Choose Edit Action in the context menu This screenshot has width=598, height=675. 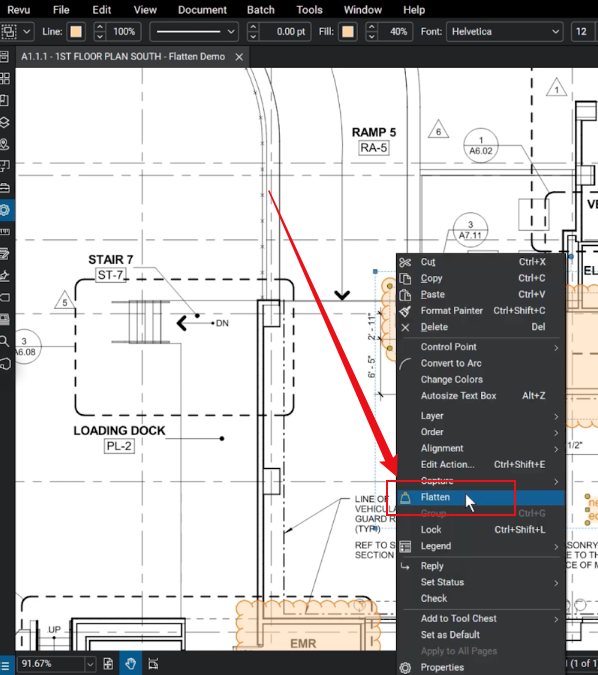(x=480, y=465)
